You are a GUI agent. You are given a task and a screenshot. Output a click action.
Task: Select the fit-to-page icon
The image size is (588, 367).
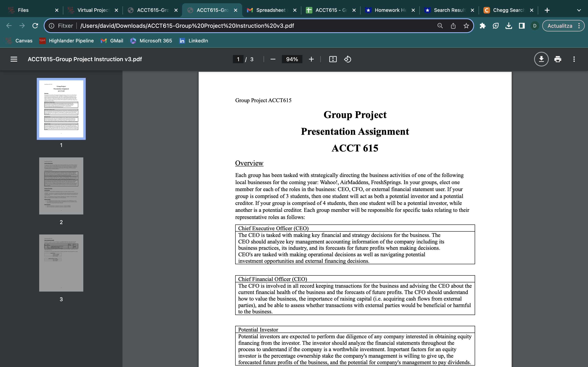pos(333,59)
